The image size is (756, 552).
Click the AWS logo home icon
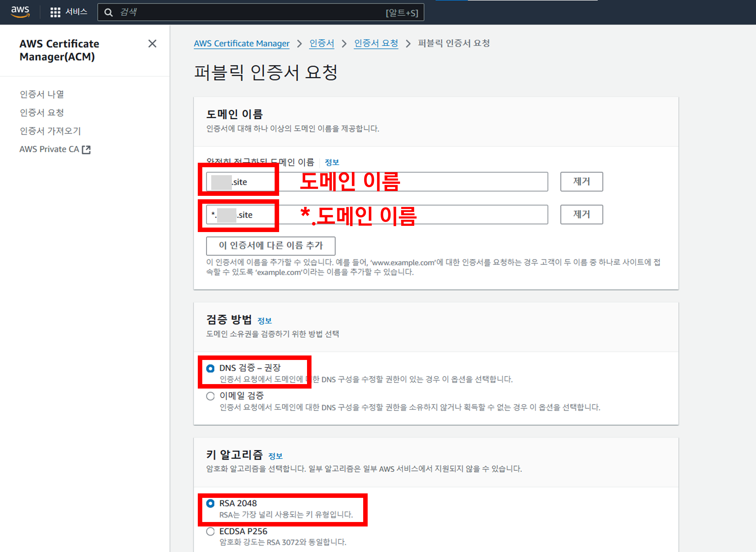coord(20,12)
